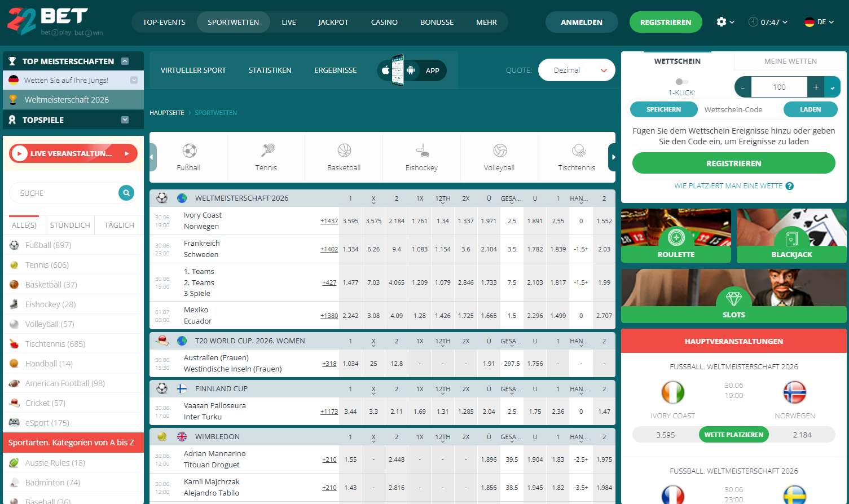Viewport: 849px width, 504px height.
Task: Click the Ivory Coast flag icon
Action: [x=672, y=392]
